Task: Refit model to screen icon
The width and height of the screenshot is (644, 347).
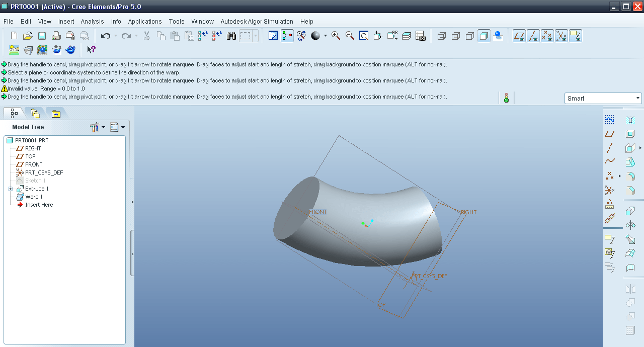Action: point(364,36)
